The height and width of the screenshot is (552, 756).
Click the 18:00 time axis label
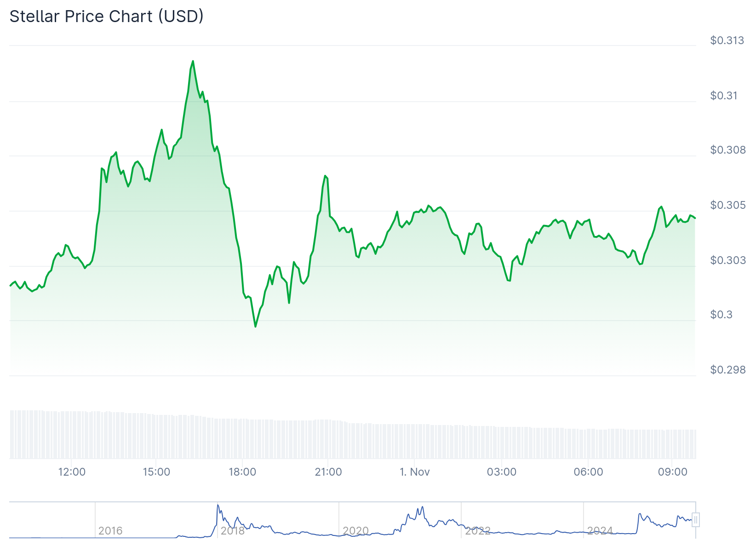[242, 472]
